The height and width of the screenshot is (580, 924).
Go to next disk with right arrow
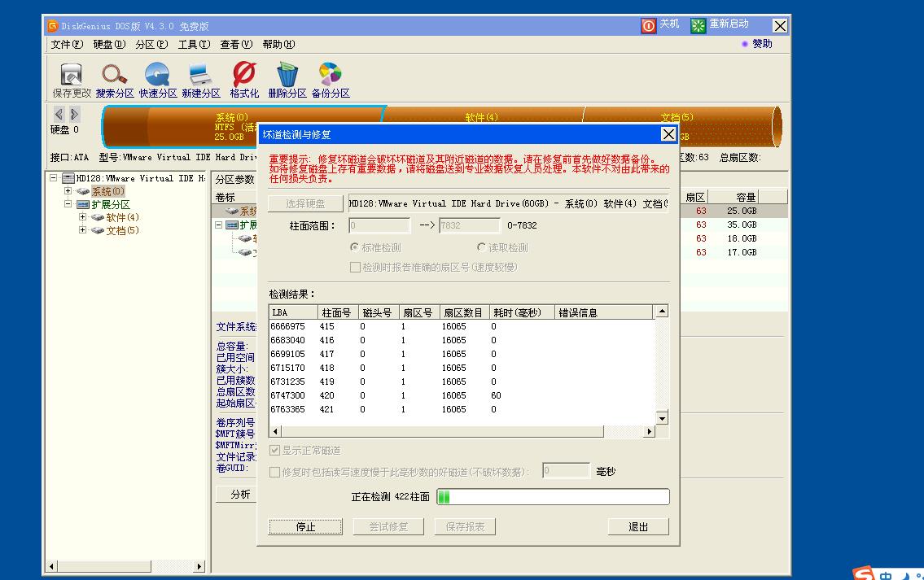point(74,114)
